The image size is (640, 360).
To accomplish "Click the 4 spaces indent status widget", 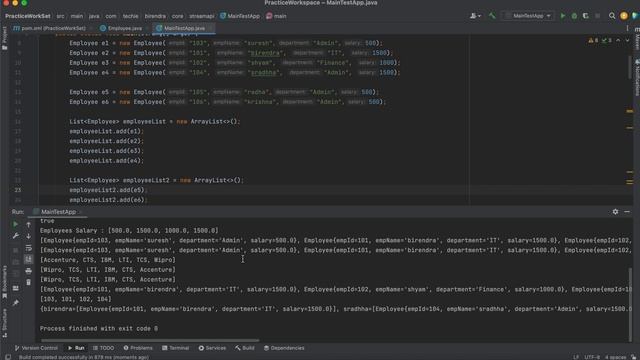I will [616, 357].
